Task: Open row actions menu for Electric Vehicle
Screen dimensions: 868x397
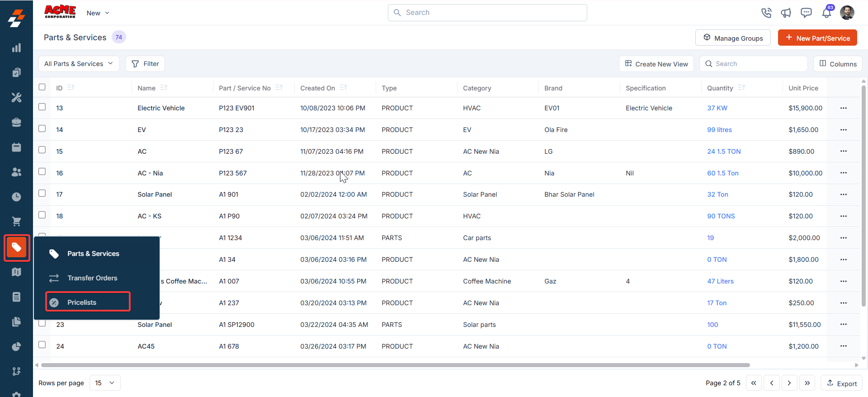Action: pos(844,108)
